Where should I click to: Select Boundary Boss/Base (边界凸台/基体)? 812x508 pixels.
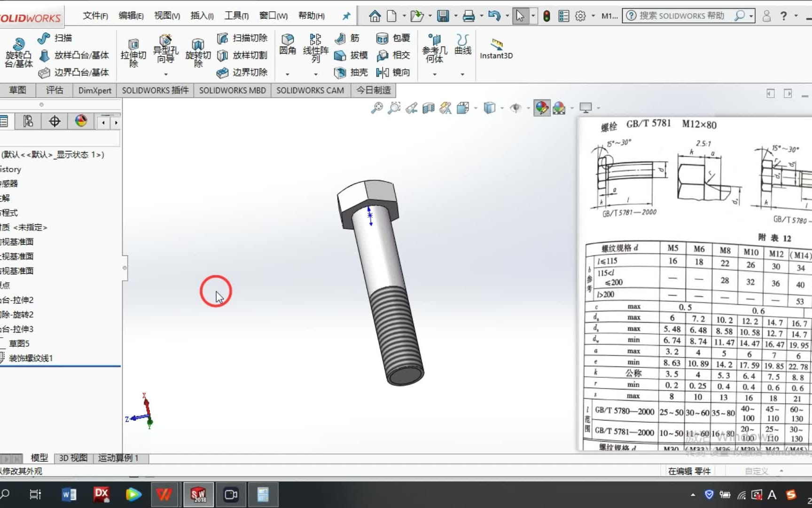point(74,72)
